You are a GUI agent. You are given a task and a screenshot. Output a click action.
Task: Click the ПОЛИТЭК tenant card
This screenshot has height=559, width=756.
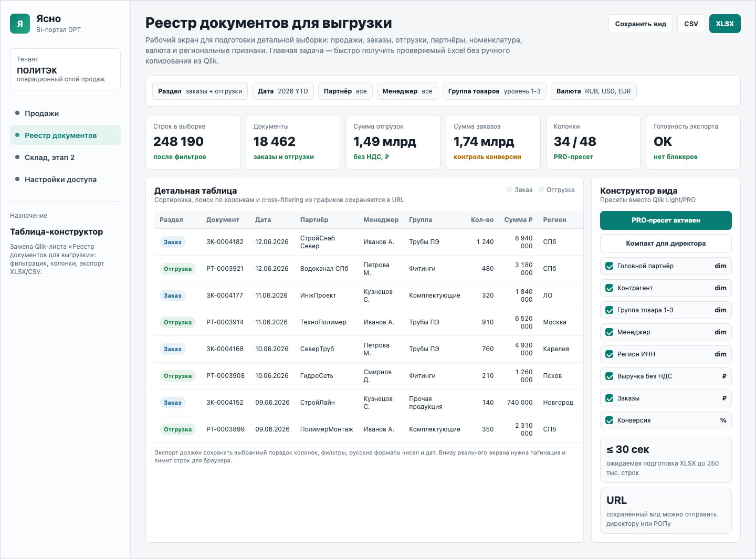[65, 69]
